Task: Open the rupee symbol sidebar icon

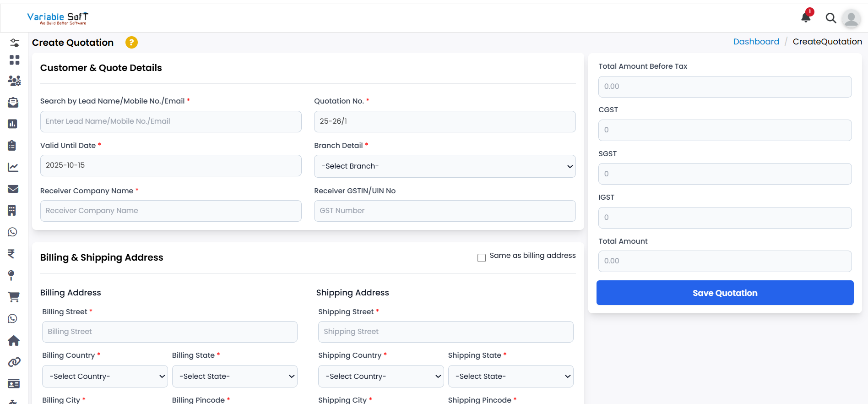Action: click(x=11, y=254)
